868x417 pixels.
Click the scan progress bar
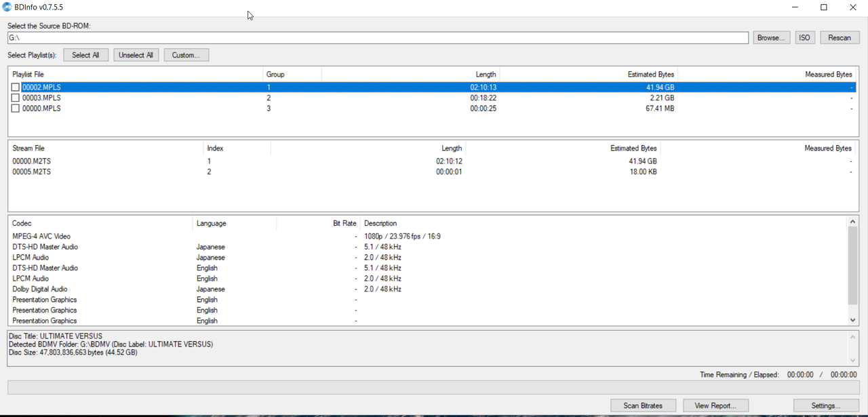click(433, 387)
